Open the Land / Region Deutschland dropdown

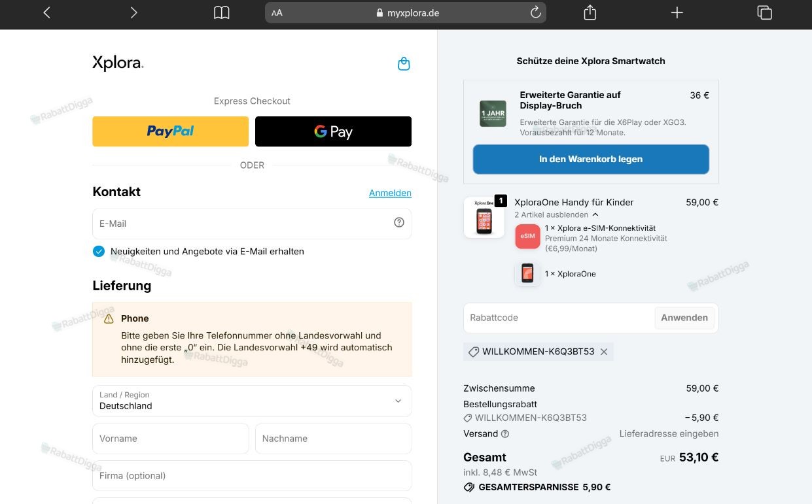pos(252,401)
